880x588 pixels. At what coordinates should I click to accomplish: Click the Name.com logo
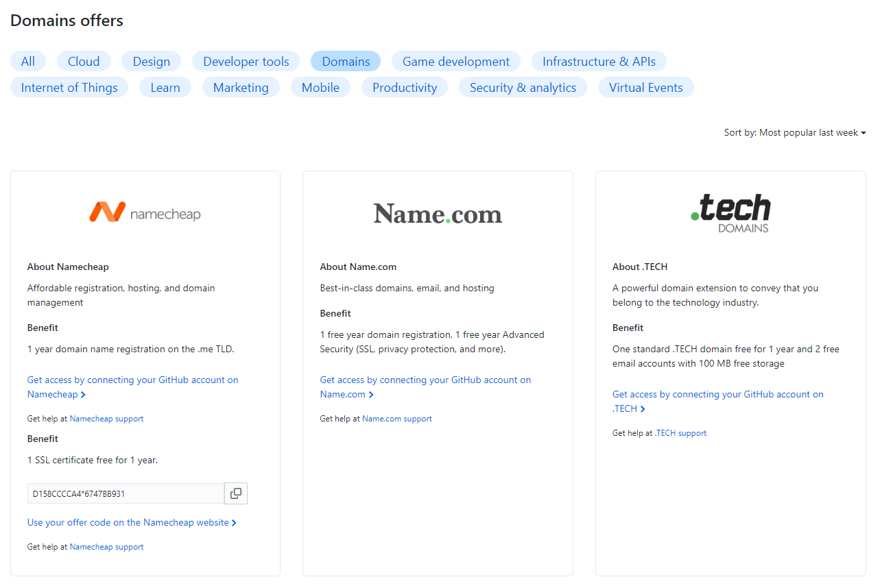(438, 214)
